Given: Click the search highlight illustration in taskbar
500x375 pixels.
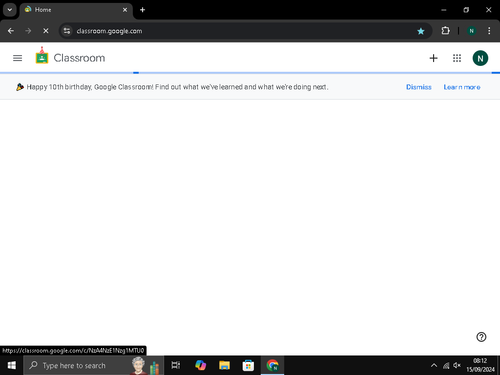Looking at the screenshot, I should point(145,365).
